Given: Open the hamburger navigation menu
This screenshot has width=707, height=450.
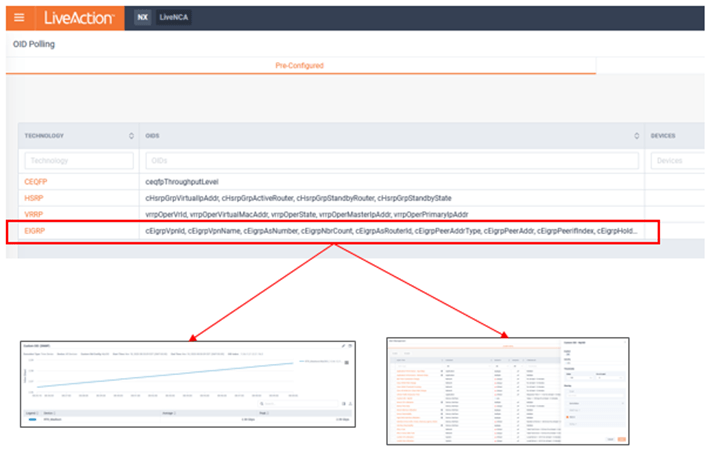Looking at the screenshot, I should point(19,18).
